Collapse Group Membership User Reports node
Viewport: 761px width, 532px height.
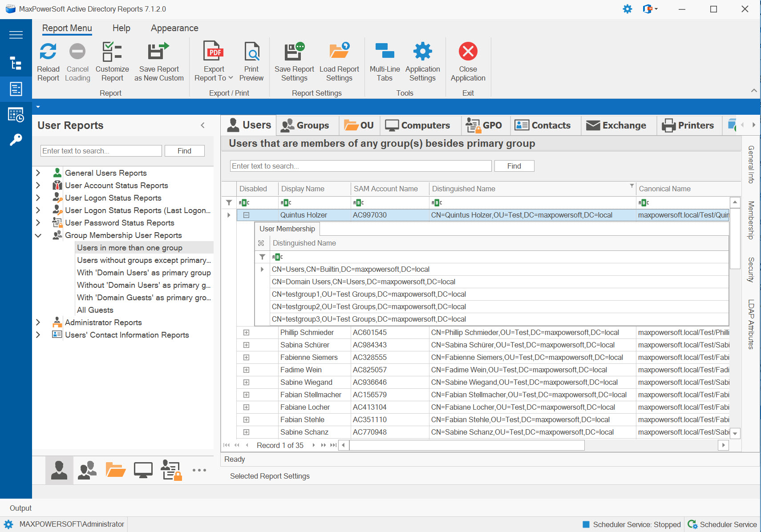point(38,235)
